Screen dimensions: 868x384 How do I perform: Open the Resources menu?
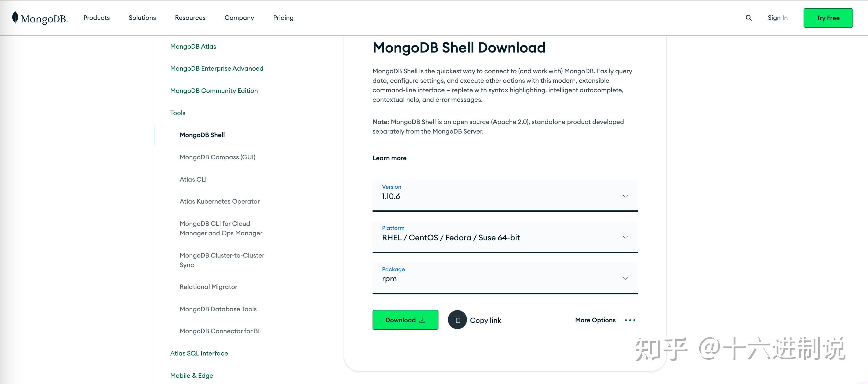[x=190, y=18]
